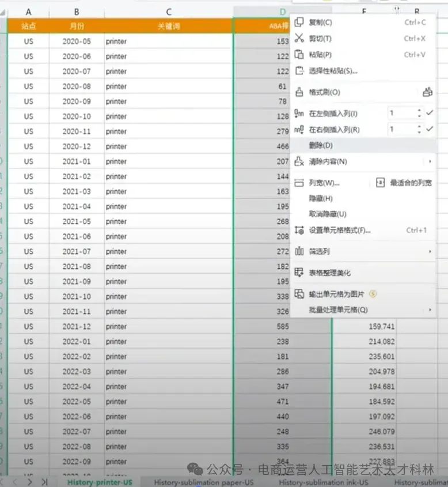Click the value 197,092 cell
This screenshot has height=487, width=448.
365,416
